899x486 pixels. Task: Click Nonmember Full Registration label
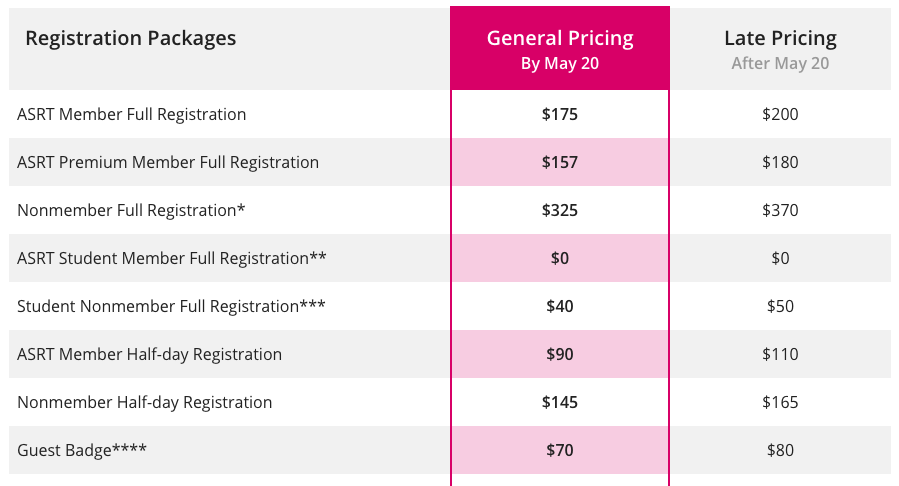click(x=131, y=210)
